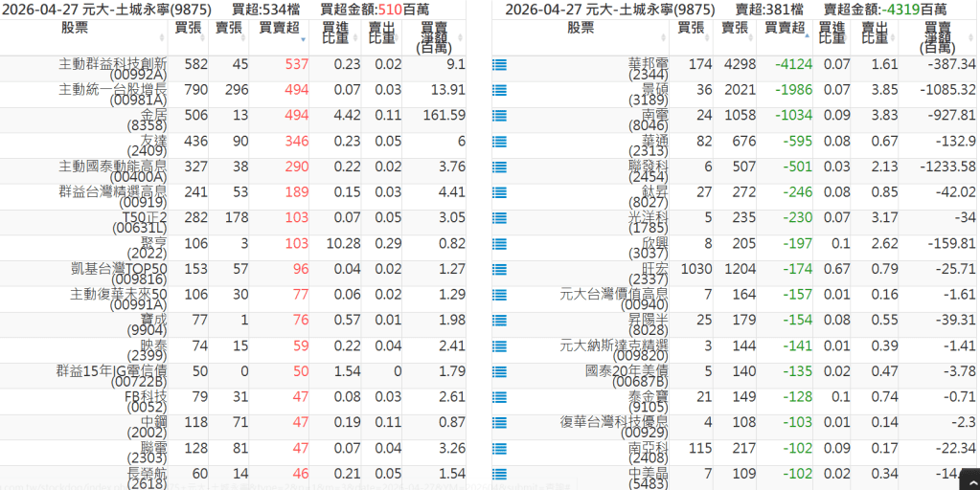Open stock link 友達 (2409)
Viewport: 980px width, 490px height.
click(147, 143)
